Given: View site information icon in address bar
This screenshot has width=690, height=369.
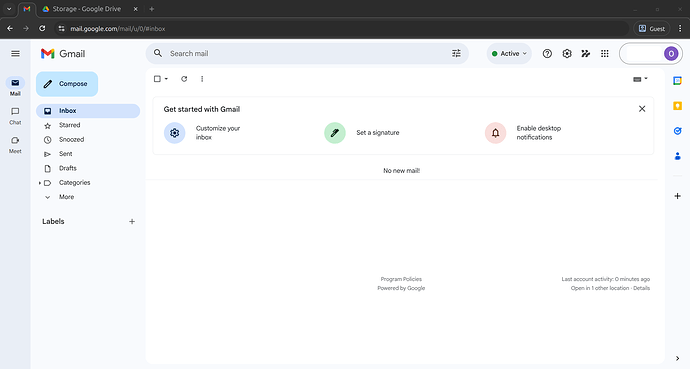Looking at the screenshot, I should [62, 29].
